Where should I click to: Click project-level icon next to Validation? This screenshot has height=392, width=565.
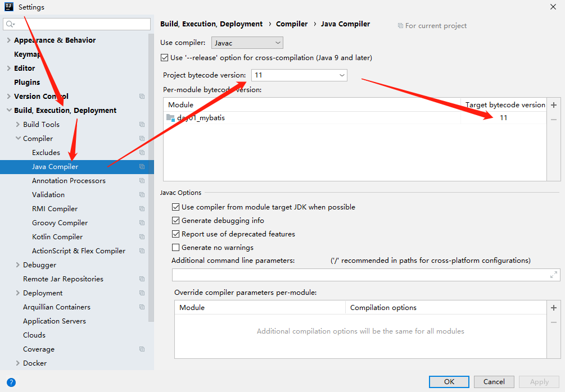pyautogui.click(x=142, y=195)
